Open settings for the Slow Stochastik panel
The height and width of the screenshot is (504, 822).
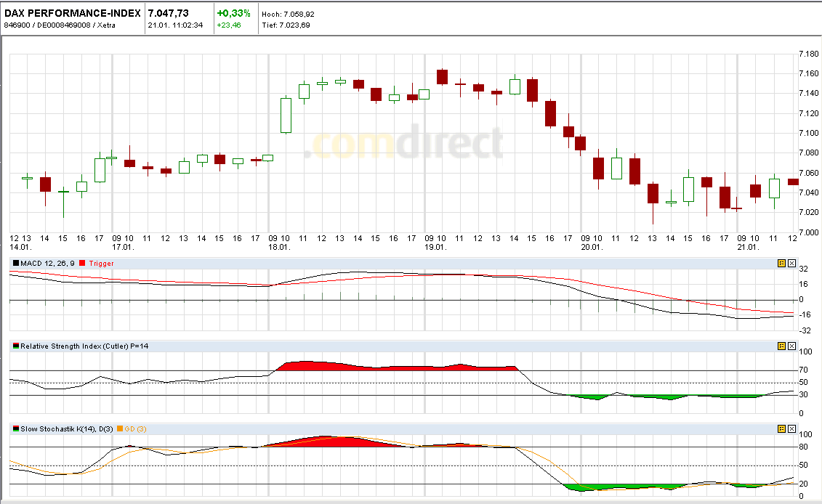pos(783,428)
